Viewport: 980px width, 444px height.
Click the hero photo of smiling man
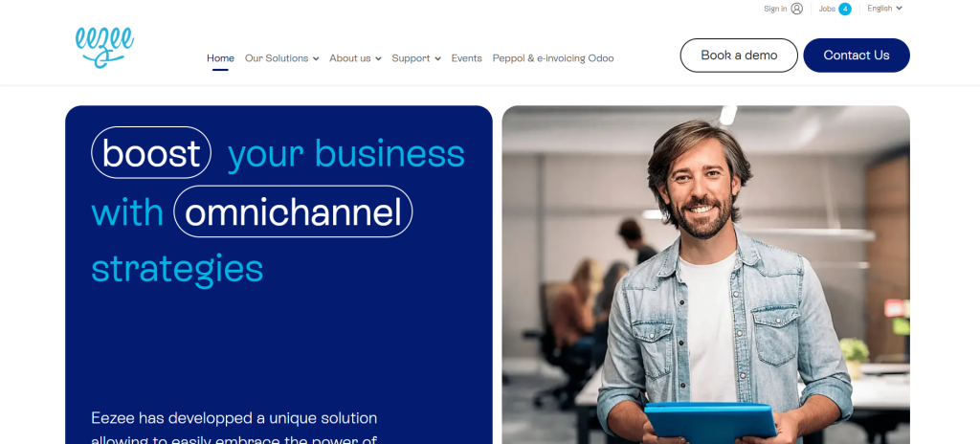(x=705, y=275)
